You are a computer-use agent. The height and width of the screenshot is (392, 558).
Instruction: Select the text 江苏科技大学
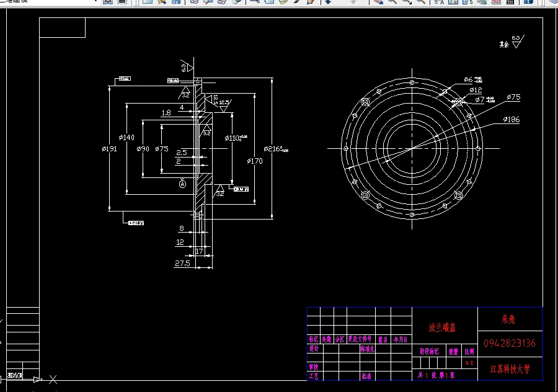510,369
